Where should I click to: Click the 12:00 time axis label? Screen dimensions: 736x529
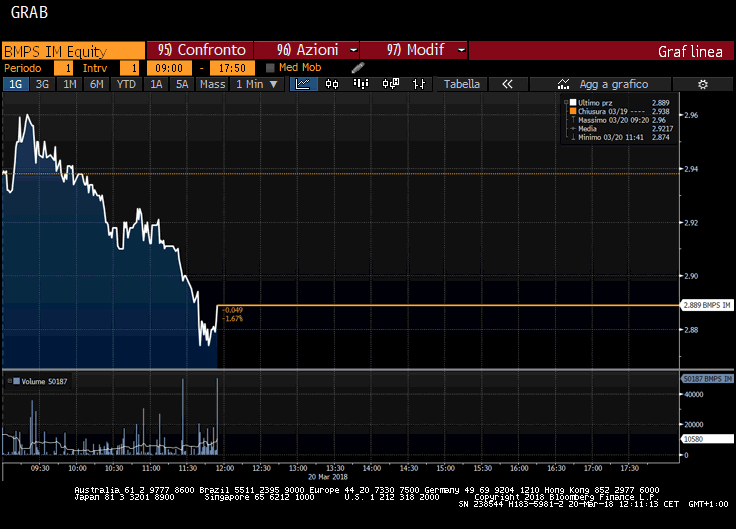224,468
